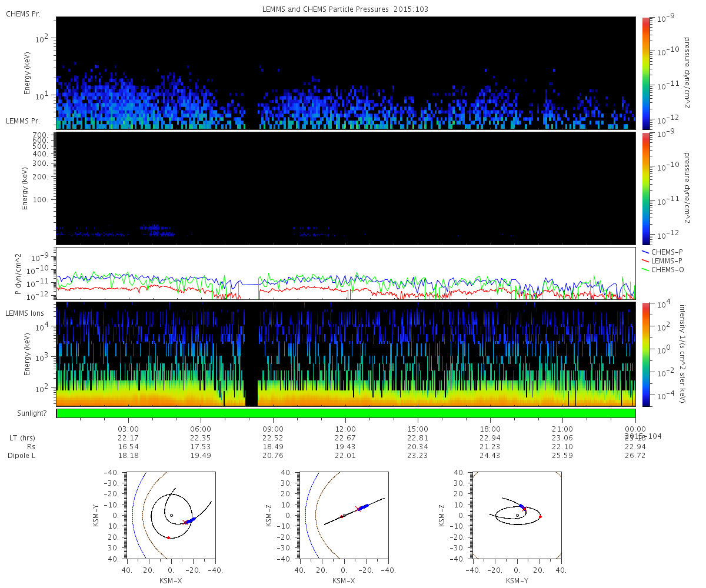706x588 pixels.
Task: Click the CHEMS Pr. panel label
Action: click(23, 14)
